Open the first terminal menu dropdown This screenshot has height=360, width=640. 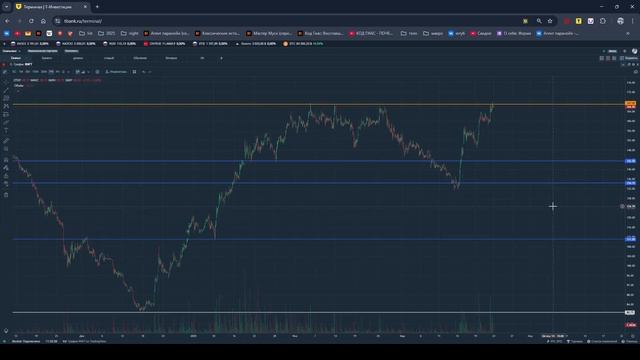coord(11,51)
